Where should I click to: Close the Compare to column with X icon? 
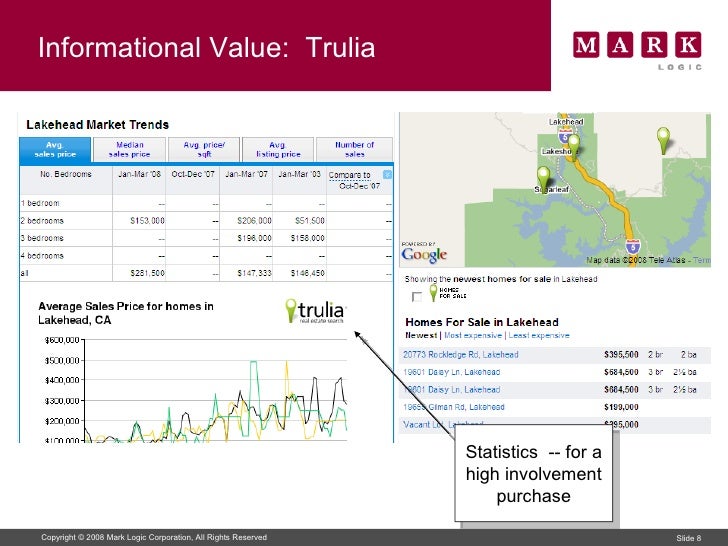387,175
